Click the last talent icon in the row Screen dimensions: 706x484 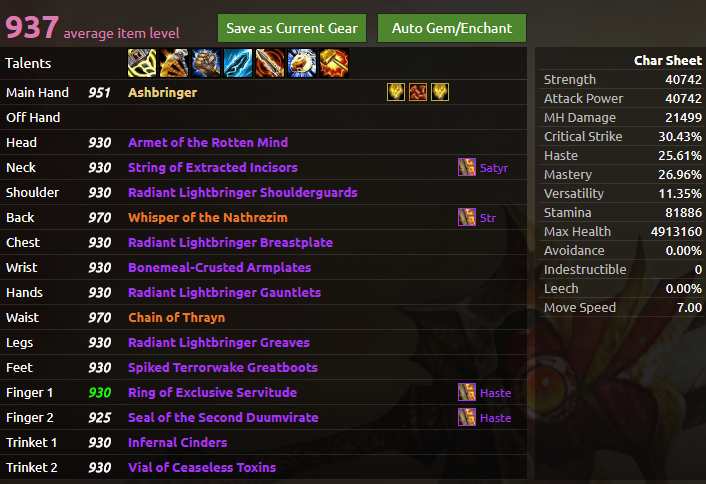333,63
